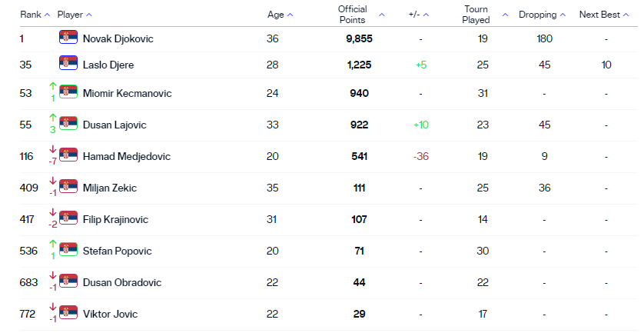Click Miomir Kecmanovic's country flag icon
The height and width of the screenshot is (333, 644).
click(x=68, y=92)
